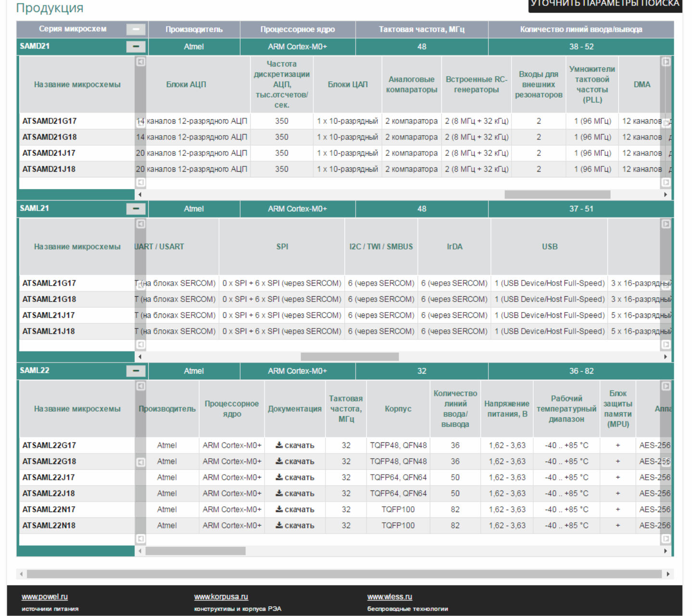Download documentation for ATSAML22N17
The width and height of the screenshot is (692, 616).
click(x=295, y=509)
